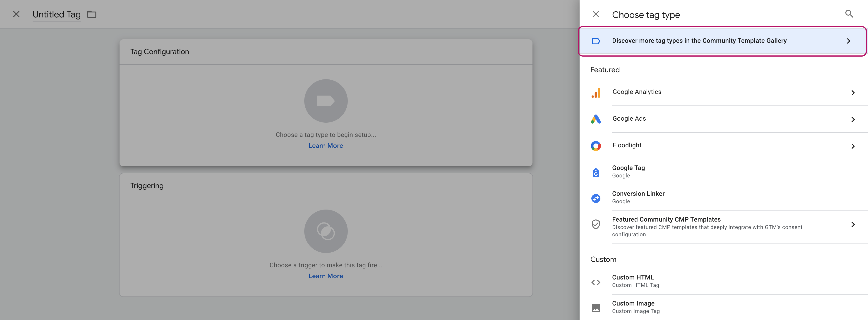Click the Custom Image tag icon
The image size is (868, 320).
click(596, 308)
